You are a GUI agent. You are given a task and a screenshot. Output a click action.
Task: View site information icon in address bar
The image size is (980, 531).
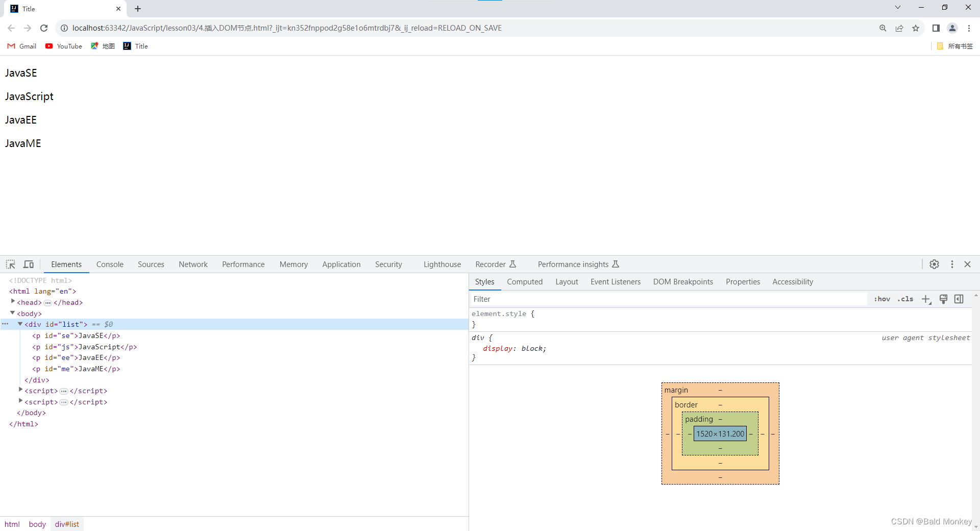click(64, 28)
